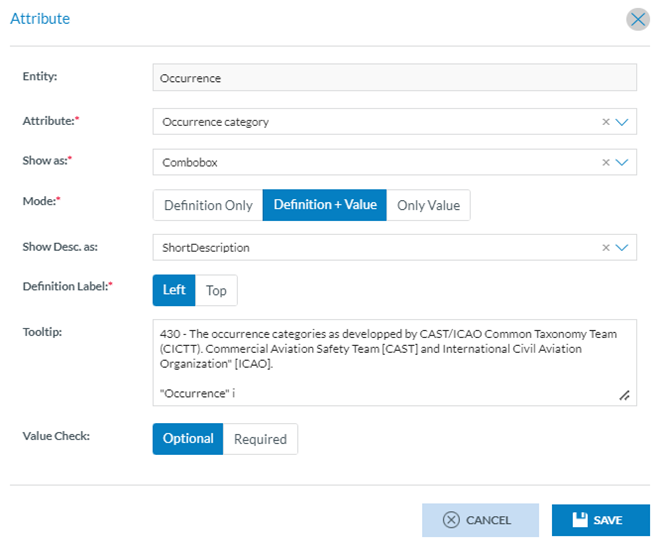
Task: Select Definition + Value mode
Action: pos(325,205)
